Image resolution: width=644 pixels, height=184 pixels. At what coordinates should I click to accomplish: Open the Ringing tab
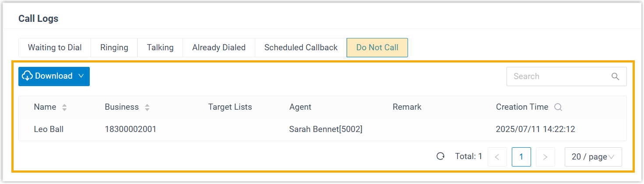[x=114, y=48]
